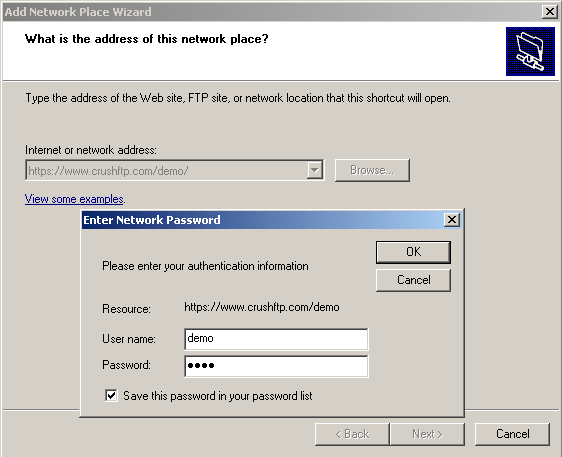Click the wizard's Back button
Screen dimensions: 562x457
tap(352, 434)
